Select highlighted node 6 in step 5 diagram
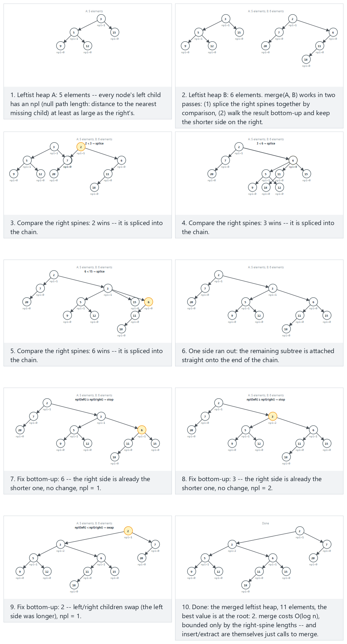The width and height of the screenshot is (347, 644). point(148,302)
